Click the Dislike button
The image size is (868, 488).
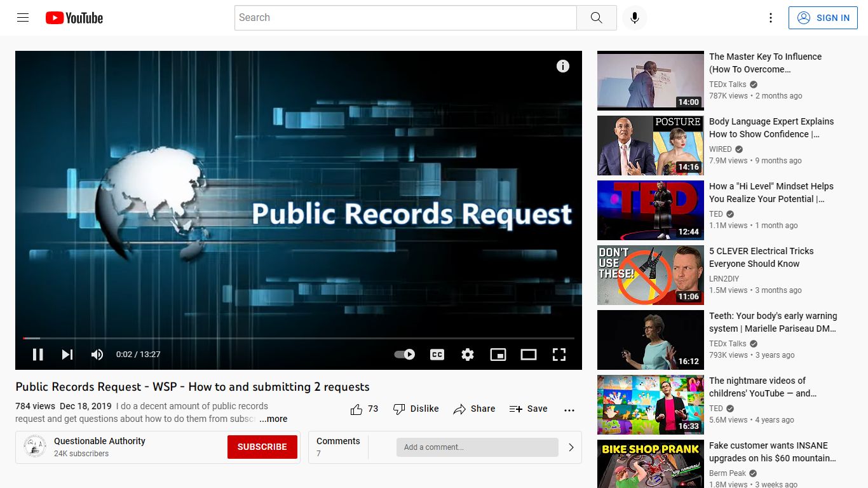416,409
